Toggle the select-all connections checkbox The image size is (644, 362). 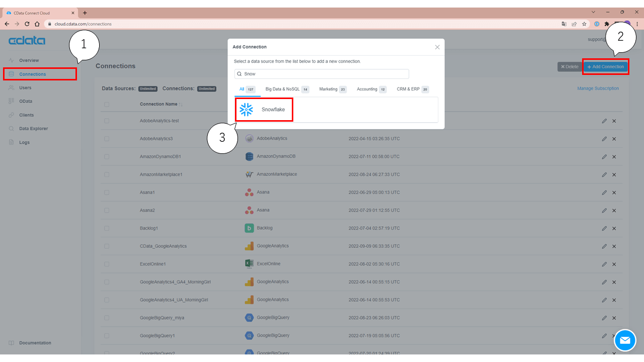click(107, 105)
